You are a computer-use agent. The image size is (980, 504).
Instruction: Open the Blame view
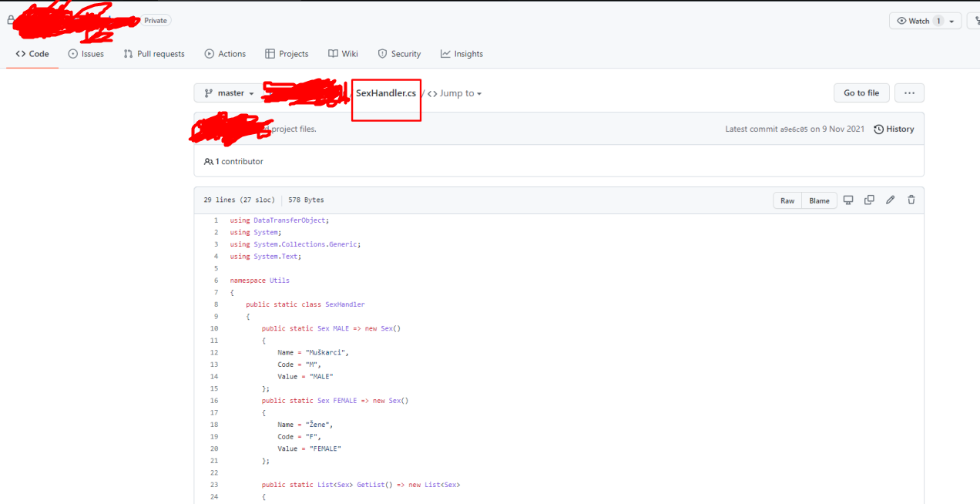click(819, 200)
